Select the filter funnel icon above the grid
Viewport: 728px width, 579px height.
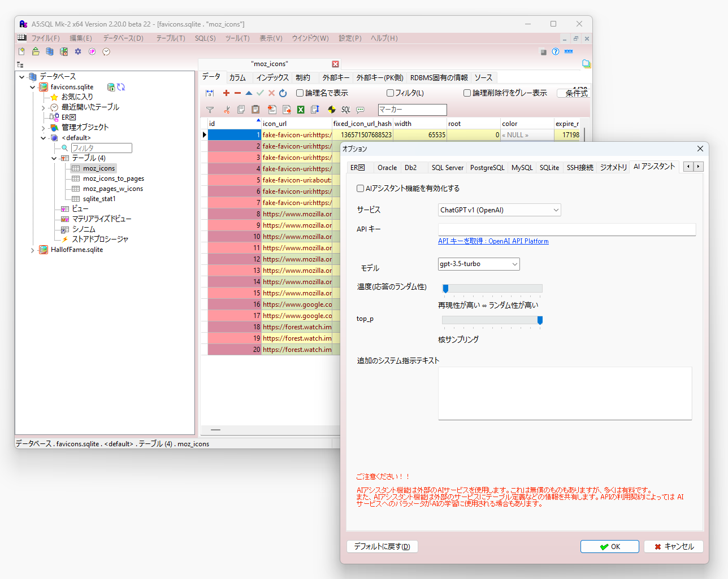click(210, 110)
